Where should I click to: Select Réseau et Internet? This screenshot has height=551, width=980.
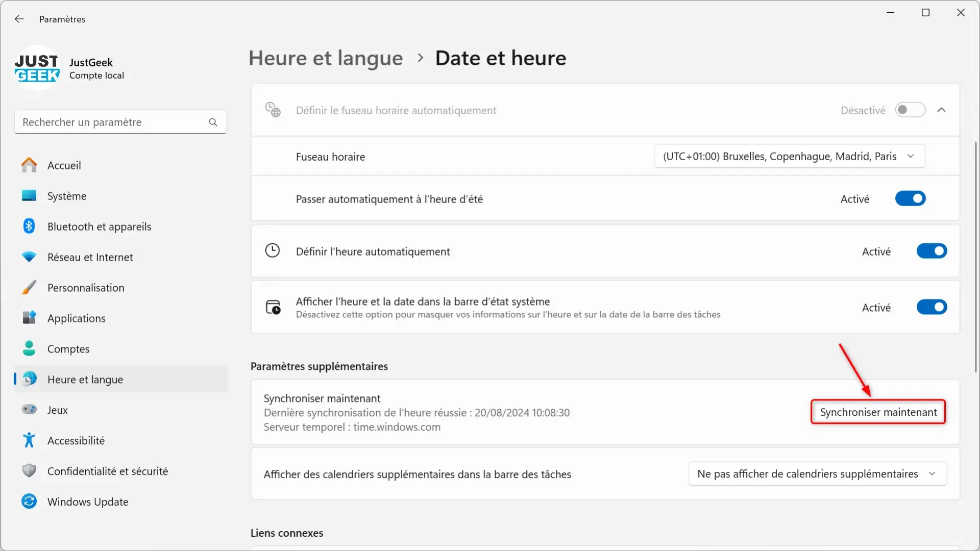pyautogui.click(x=121, y=257)
